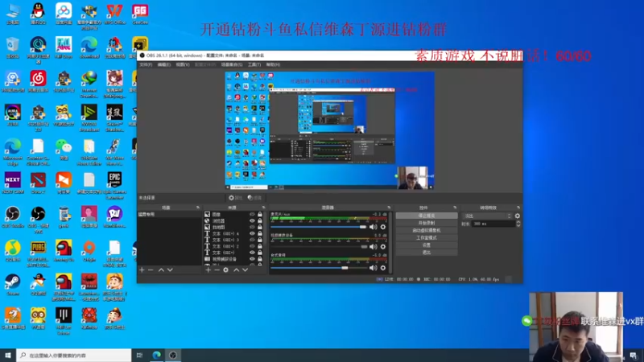Undock the 控件 panel with its float icon

point(455,208)
